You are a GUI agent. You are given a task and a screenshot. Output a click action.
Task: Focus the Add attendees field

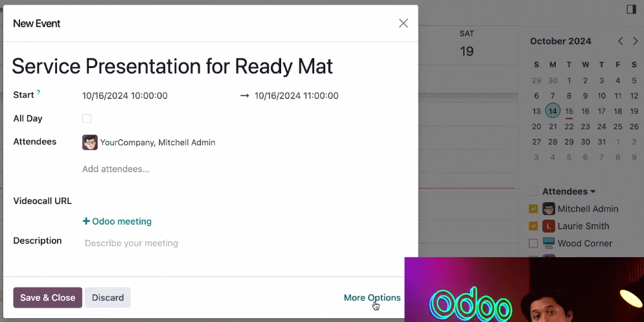point(116,169)
